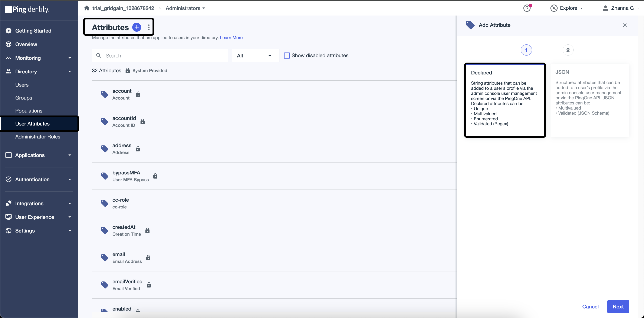The width and height of the screenshot is (644, 318).
Task: Click step 2 in the wizard
Action: tap(568, 50)
